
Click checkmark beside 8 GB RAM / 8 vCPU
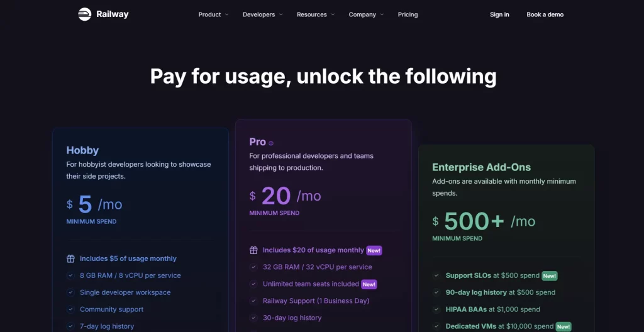coord(70,275)
